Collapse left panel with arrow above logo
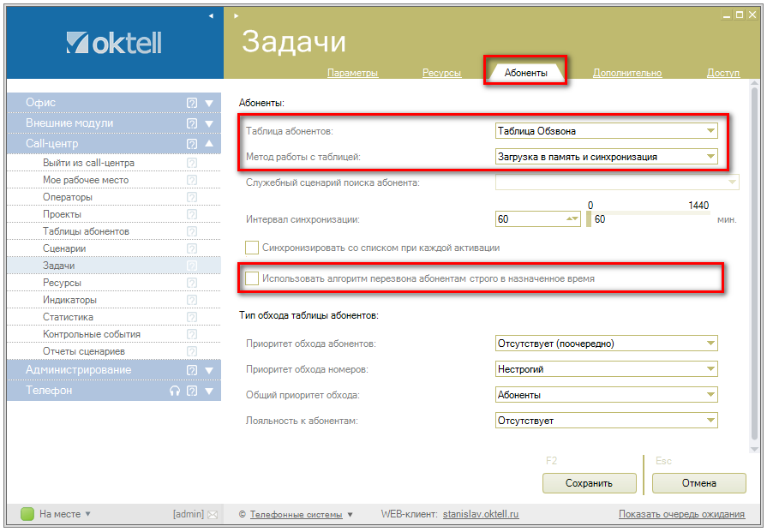Image resolution: width=767 pixels, height=532 pixels. point(211,16)
